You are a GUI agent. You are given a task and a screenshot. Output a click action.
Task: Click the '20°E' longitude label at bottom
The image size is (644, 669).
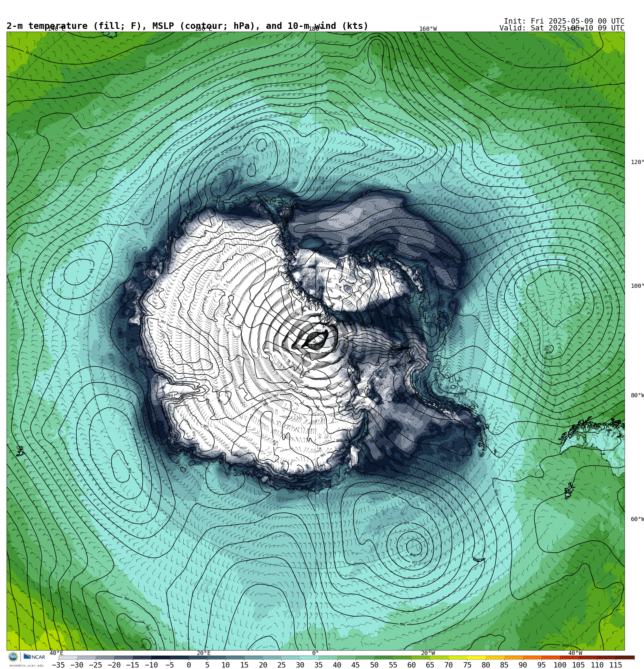(203, 653)
